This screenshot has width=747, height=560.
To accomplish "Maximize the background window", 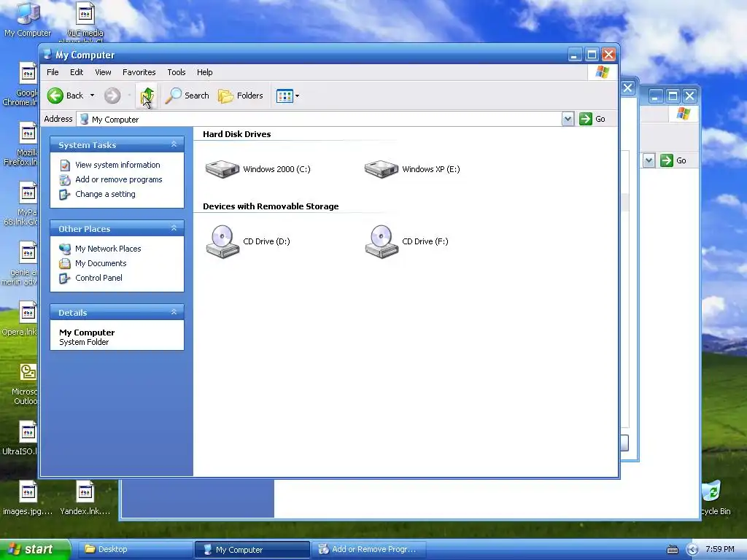I will tap(673, 97).
